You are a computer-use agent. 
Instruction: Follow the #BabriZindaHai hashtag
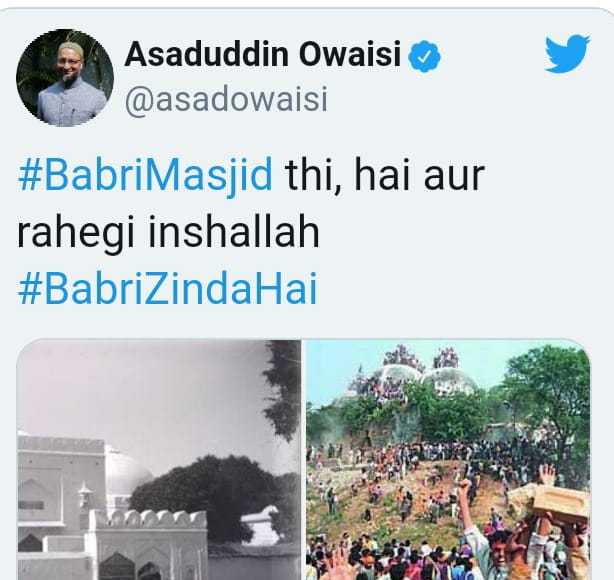167,289
